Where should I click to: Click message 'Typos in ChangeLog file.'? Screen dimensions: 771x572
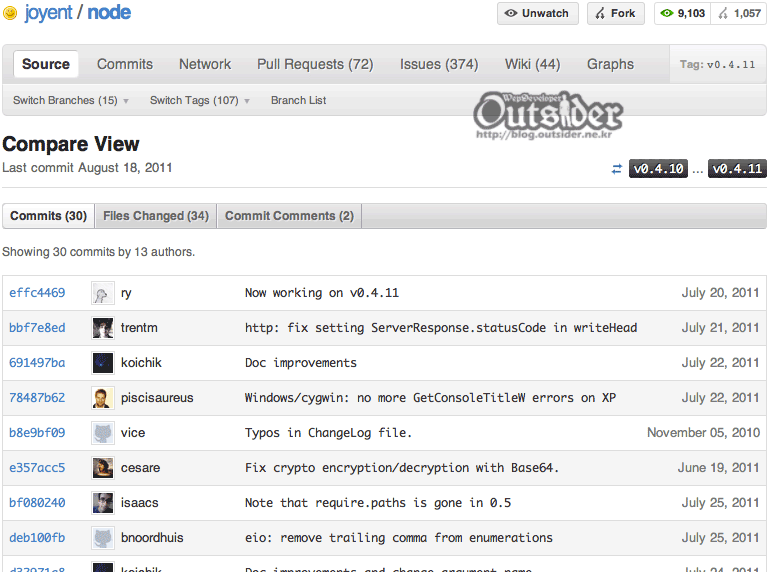coord(328,433)
